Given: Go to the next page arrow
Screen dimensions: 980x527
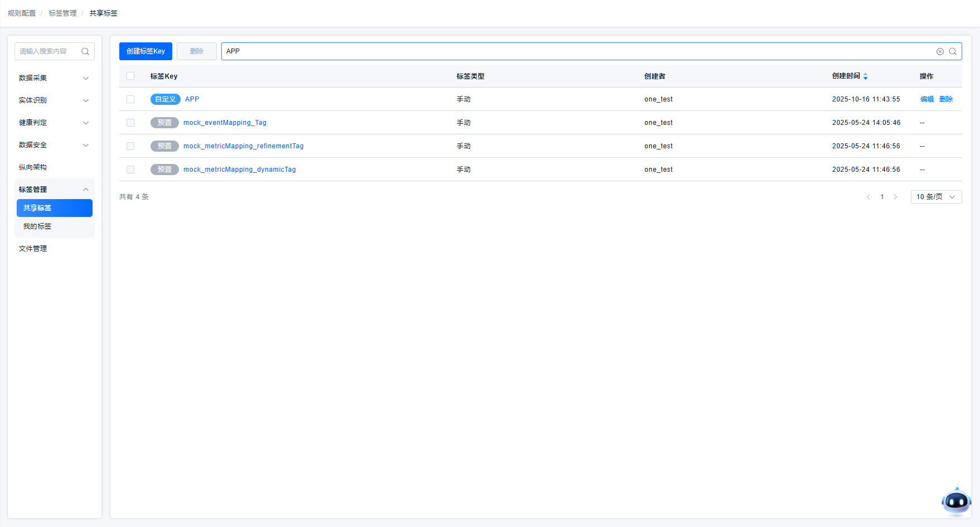Looking at the screenshot, I should click(x=895, y=197).
